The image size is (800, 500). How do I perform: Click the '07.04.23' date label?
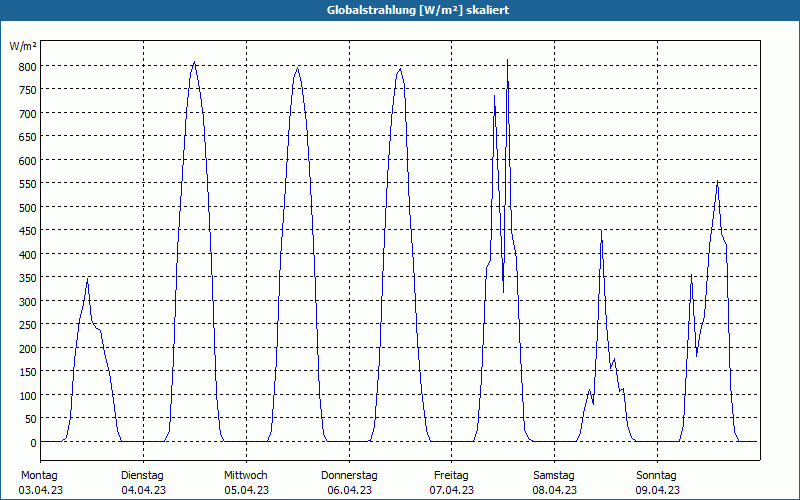[x=452, y=490]
